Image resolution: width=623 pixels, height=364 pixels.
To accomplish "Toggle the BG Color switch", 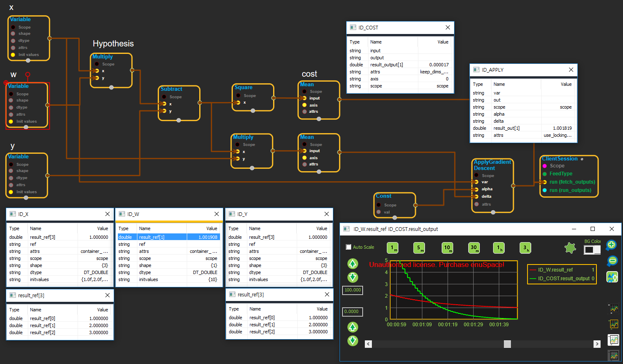I will click(x=591, y=250).
